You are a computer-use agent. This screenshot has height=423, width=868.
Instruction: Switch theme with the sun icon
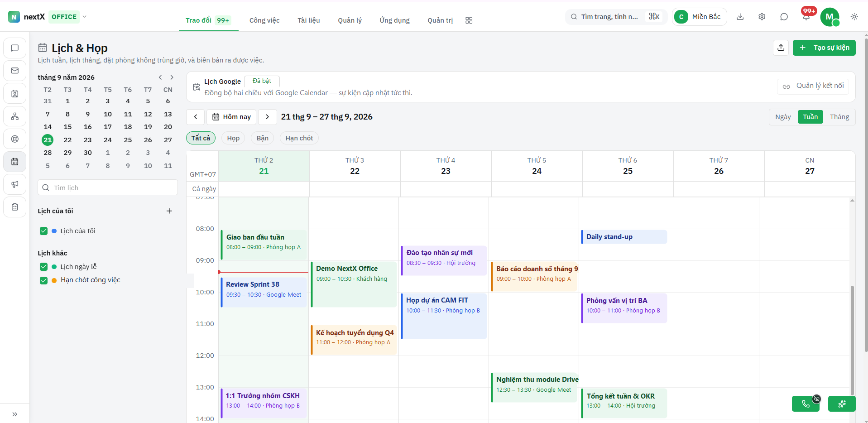pyautogui.click(x=854, y=17)
